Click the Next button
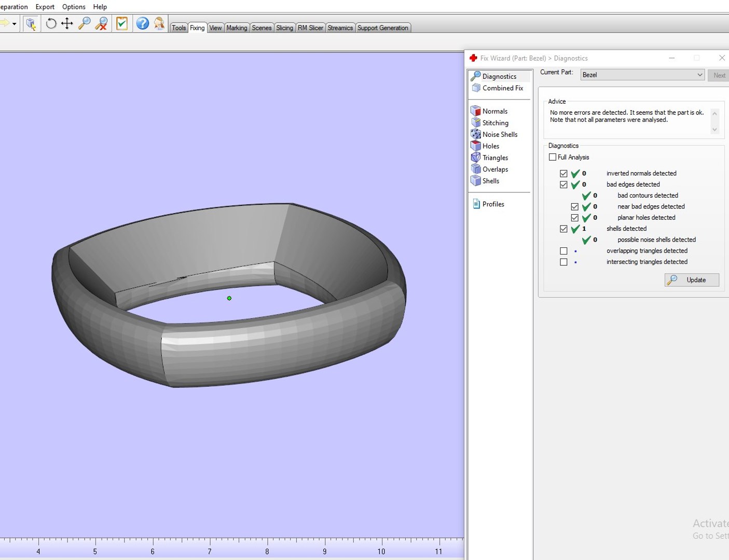Image resolution: width=729 pixels, height=560 pixels. 719,75
